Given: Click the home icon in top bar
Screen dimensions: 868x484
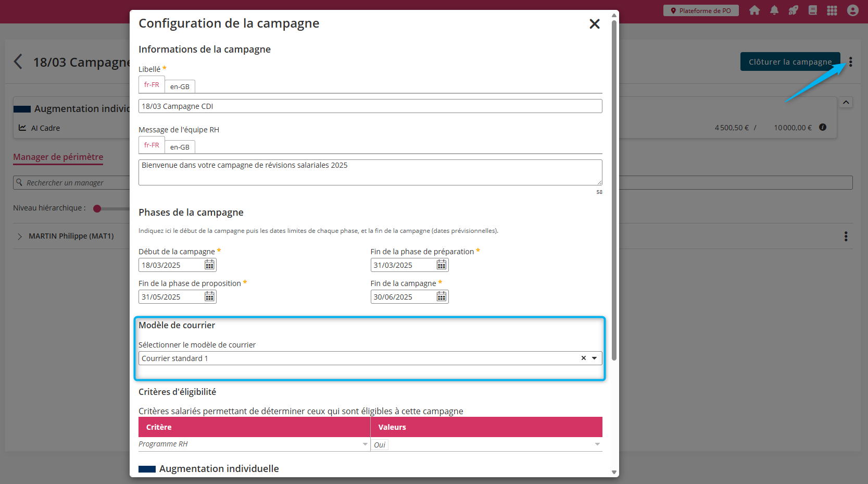Looking at the screenshot, I should tap(754, 10).
